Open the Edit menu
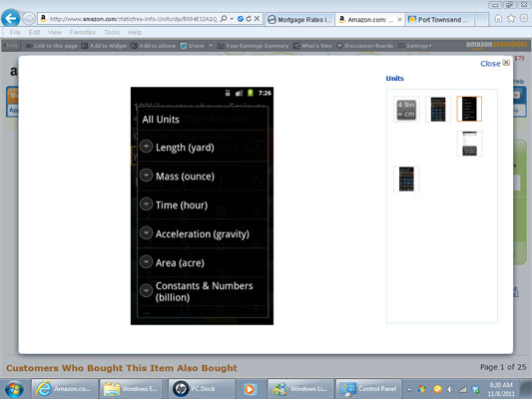 pos(34,33)
